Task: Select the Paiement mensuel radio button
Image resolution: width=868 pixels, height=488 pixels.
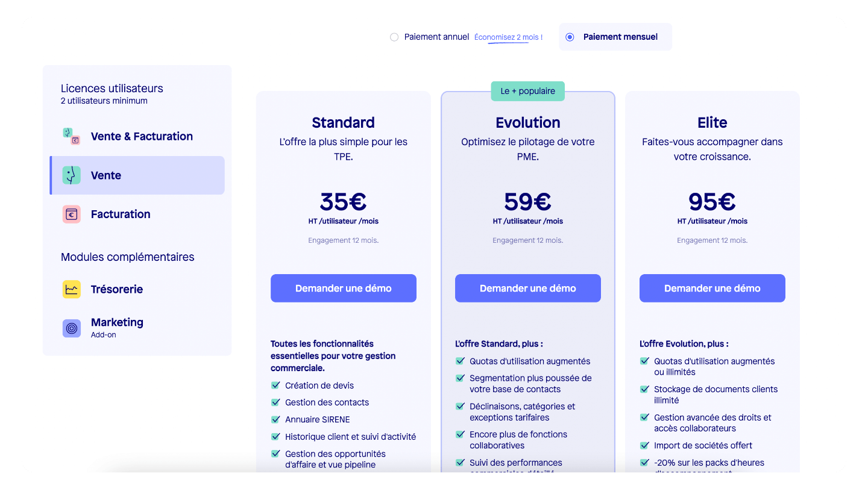Action: (570, 37)
